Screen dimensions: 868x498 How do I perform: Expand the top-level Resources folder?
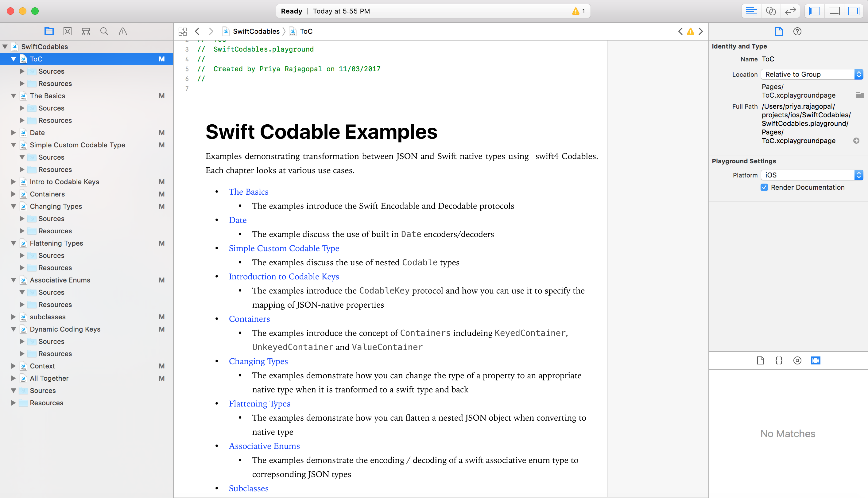coord(14,403)
